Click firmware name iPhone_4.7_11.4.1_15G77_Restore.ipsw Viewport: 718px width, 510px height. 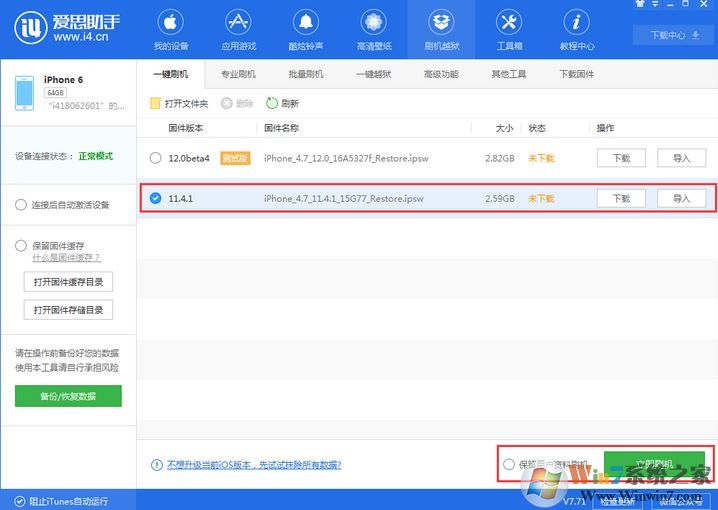(343, 199)
